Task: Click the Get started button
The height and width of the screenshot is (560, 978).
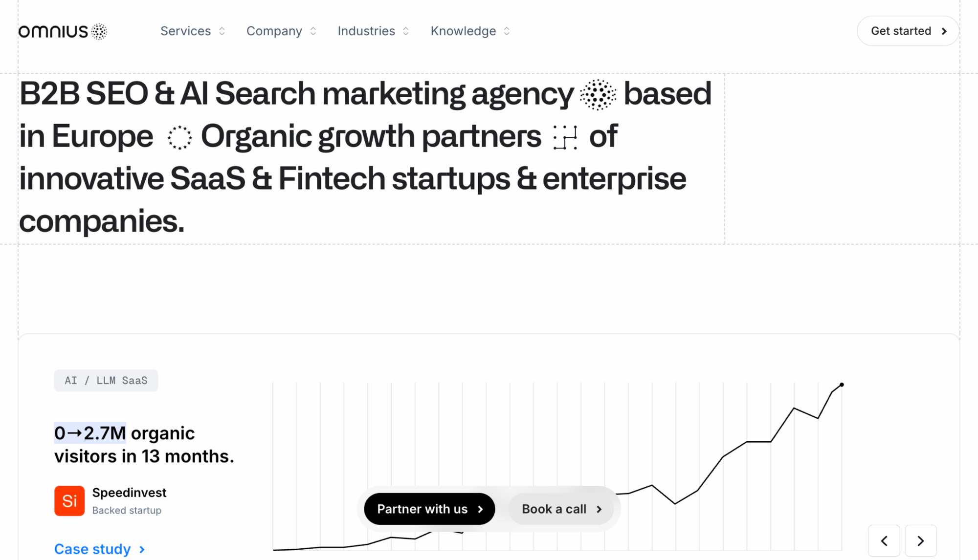Action: (x=908, y=31)
